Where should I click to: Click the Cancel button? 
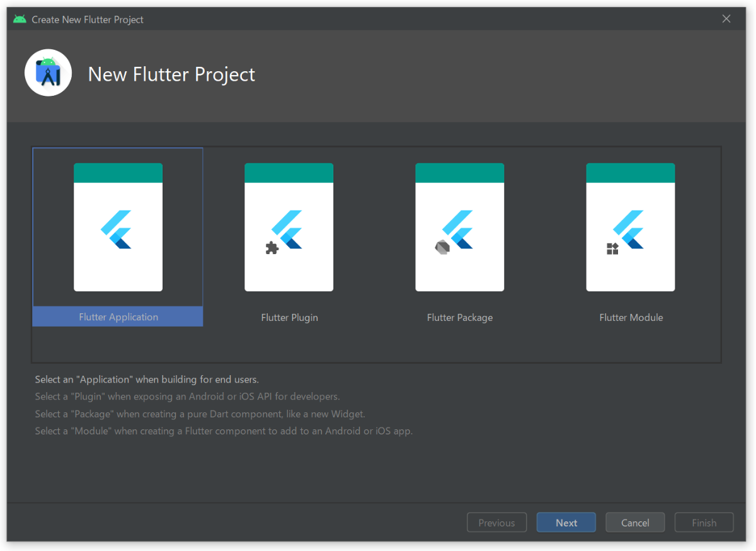[x=634, y=522]
